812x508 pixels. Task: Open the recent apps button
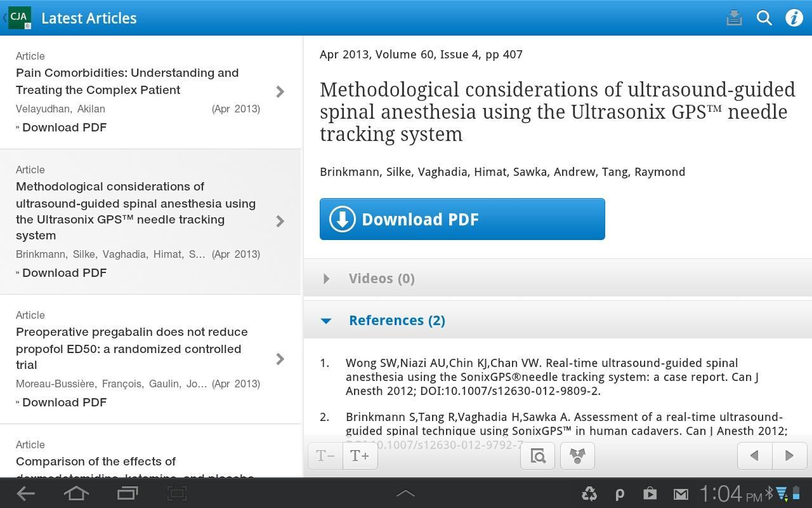[128, 493]
